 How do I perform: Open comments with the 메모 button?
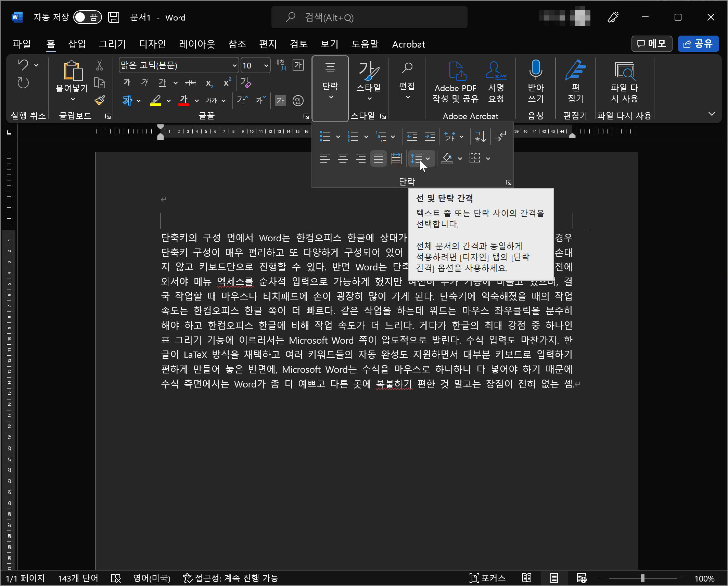pos(651,44)
